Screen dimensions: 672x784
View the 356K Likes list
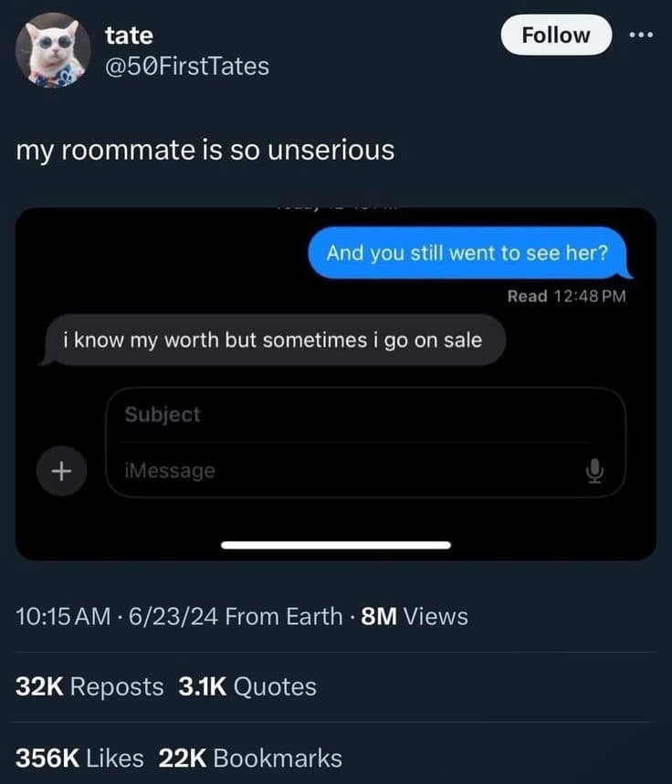click(x=79, y=758)
